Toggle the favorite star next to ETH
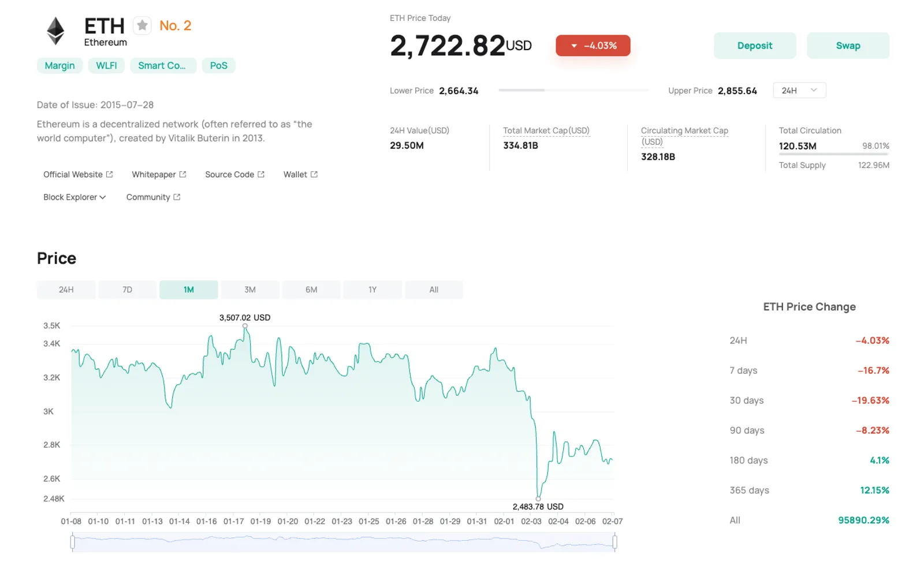The width and height of the screenshot is (924, 573). pos(142,25)
